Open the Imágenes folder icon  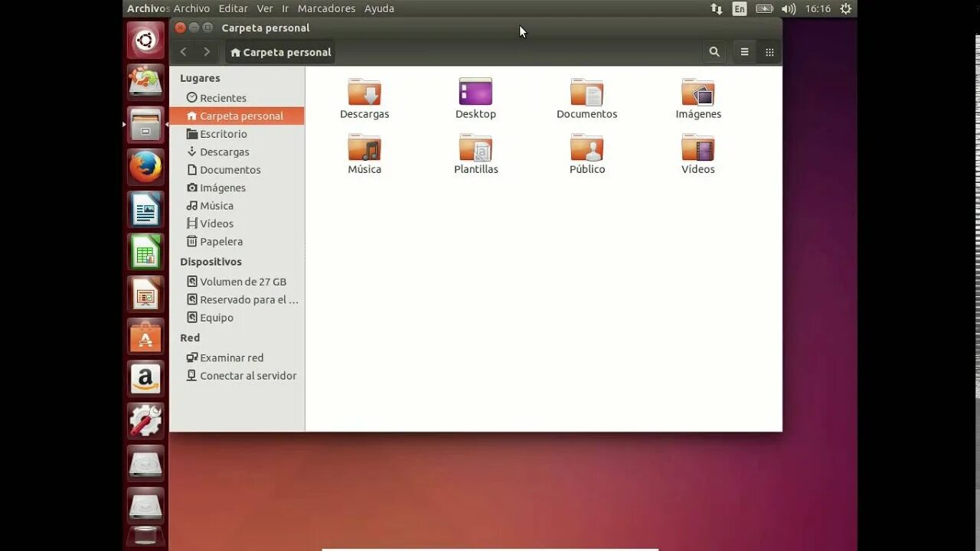[698, 92]
